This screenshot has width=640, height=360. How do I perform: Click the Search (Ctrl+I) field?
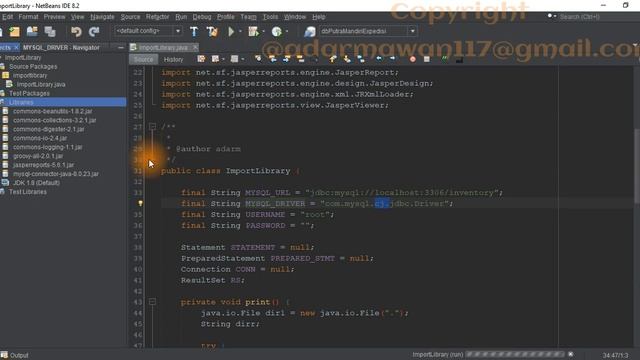click(594, 17)
